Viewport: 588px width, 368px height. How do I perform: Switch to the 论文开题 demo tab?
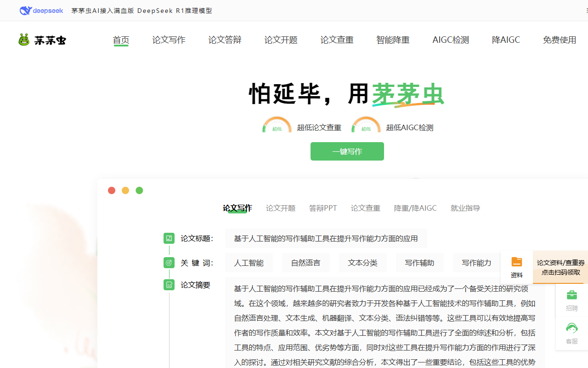coord(281,208)
